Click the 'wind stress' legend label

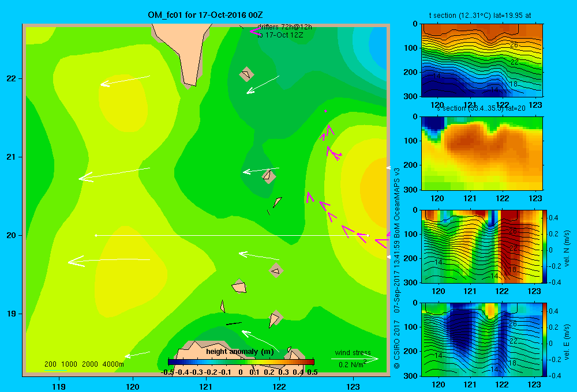(353, 352)
